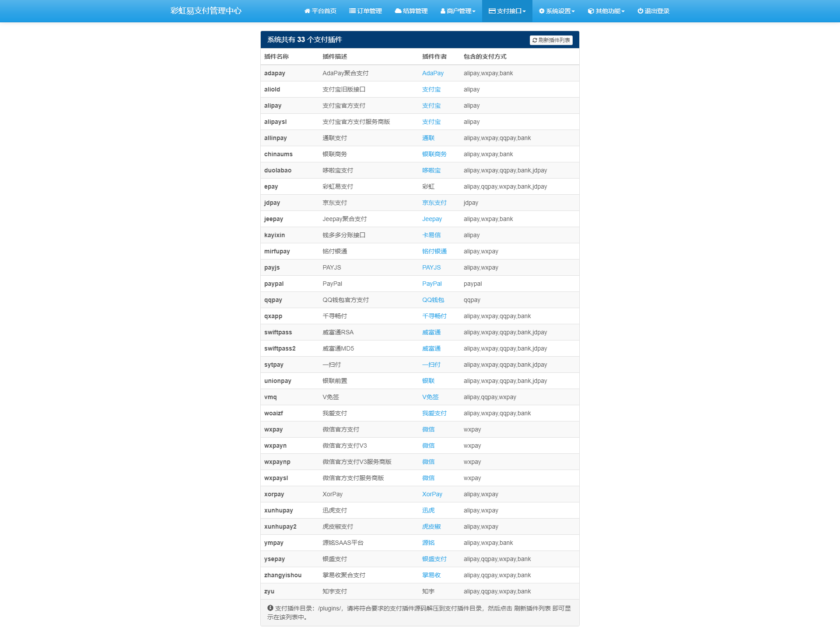This screenshot has height=635, width=840.
Task: Click the 钱多多分账接口 description
Action: (344, 235)
